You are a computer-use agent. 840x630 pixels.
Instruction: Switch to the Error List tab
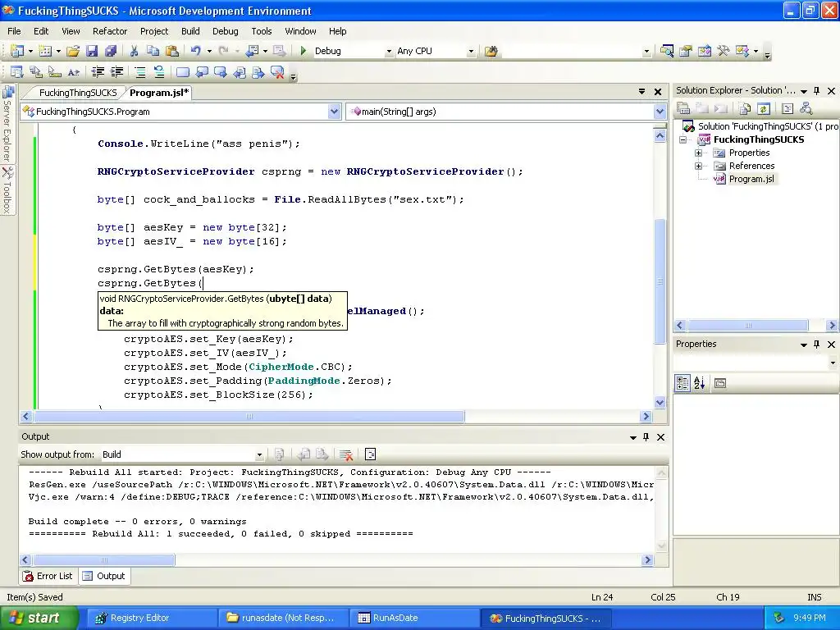coord(48,576)
